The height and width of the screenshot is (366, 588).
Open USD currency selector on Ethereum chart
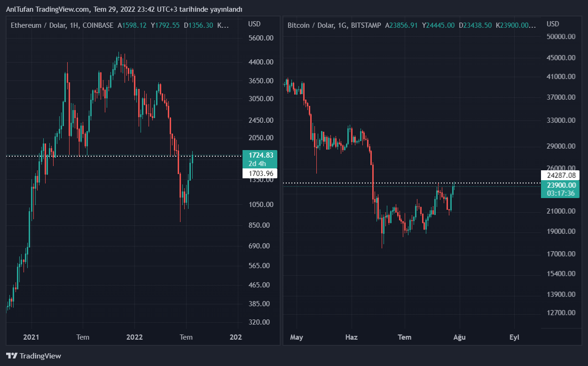coord(254,24)
